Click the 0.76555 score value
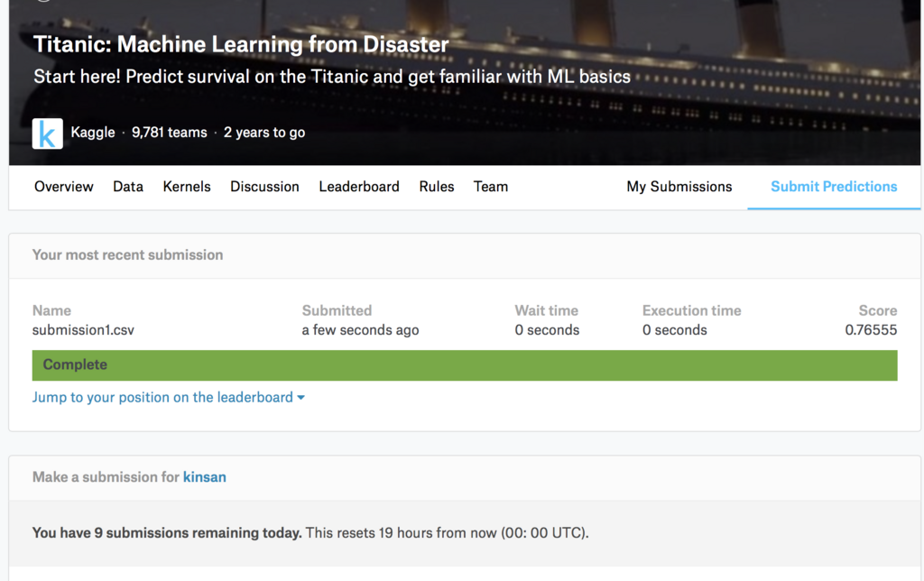This screenshot has height=581, width=924. [871, 330]
